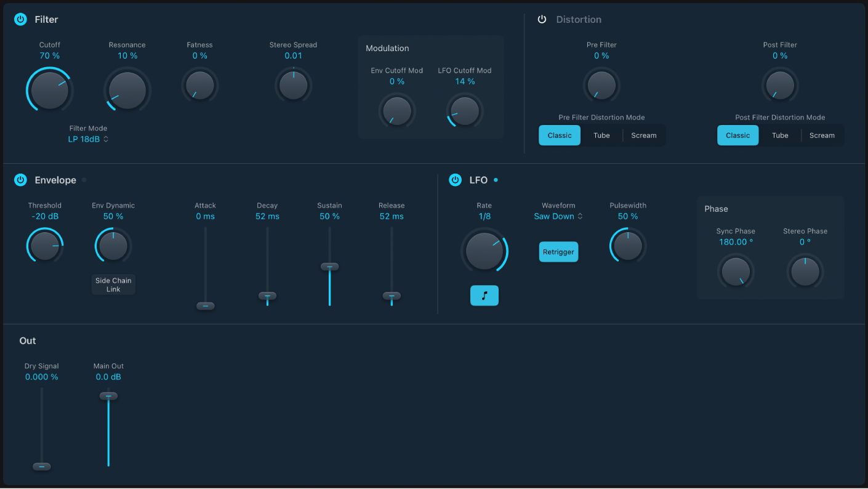Enable Side Chain Link
868x489 pixels.
tap(113, 285)
